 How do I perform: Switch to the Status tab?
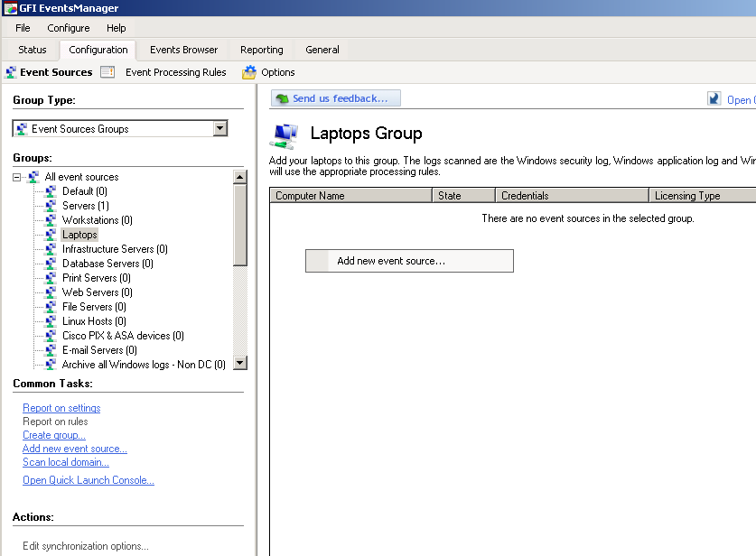(33, 50)
